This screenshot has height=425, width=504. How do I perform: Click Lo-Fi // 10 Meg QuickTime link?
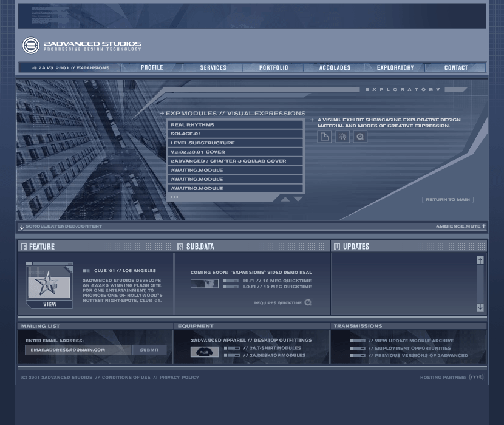point(278,287)
